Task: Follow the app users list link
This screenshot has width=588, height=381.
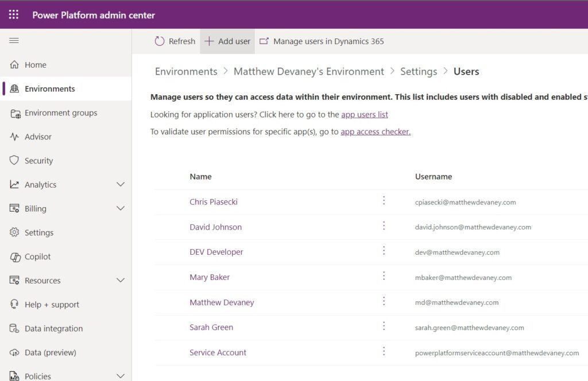Action: tap(365, 114)
